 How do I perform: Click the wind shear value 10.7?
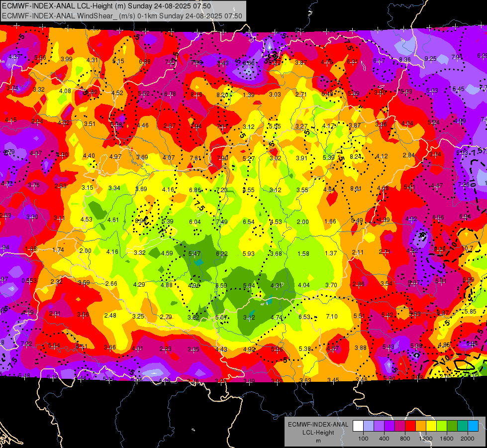[x=467, y=248]
